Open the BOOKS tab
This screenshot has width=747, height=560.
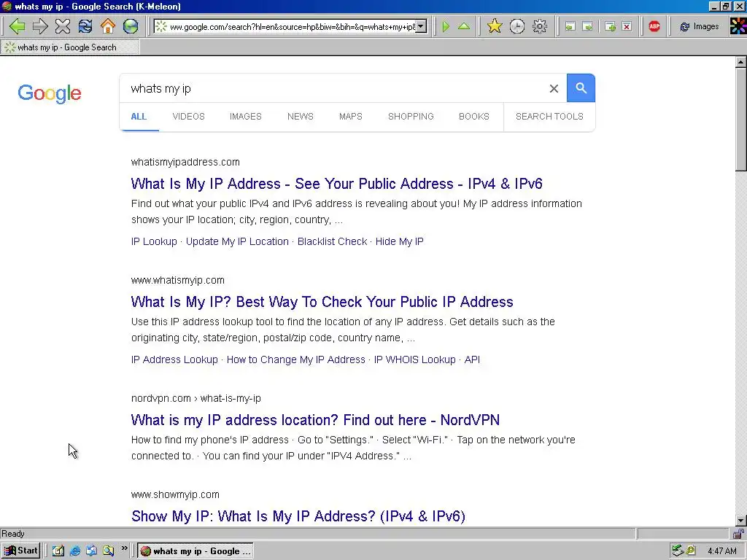point(474,117)
